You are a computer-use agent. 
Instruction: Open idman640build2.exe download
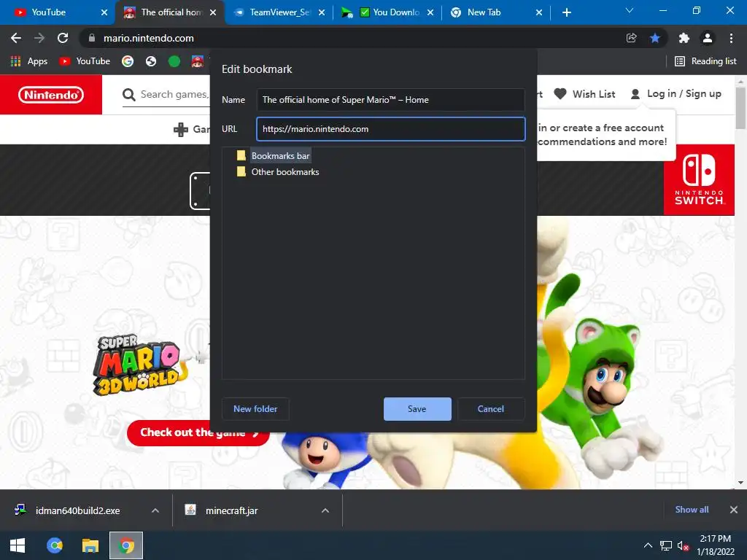pos(77,510)
